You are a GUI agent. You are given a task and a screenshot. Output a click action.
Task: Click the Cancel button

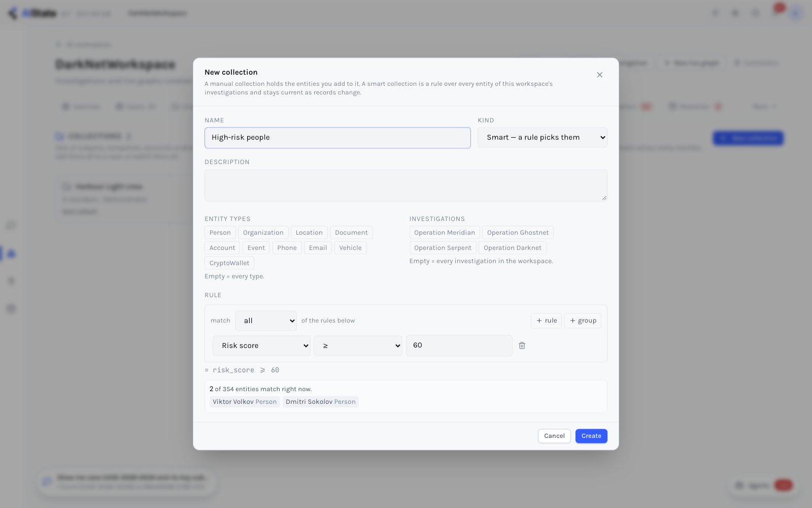(x=554, y=436)
